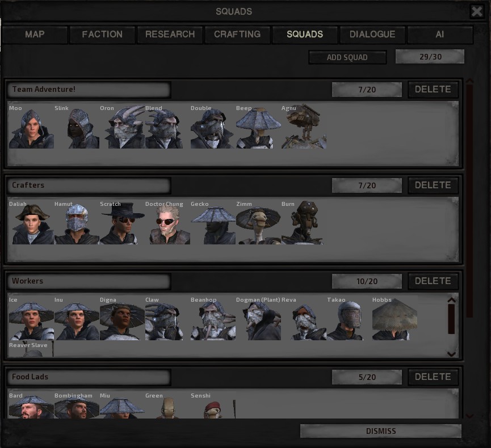Open the RESEARCH tab
This screenshot has width=491, height=448.
pos(170,35)
